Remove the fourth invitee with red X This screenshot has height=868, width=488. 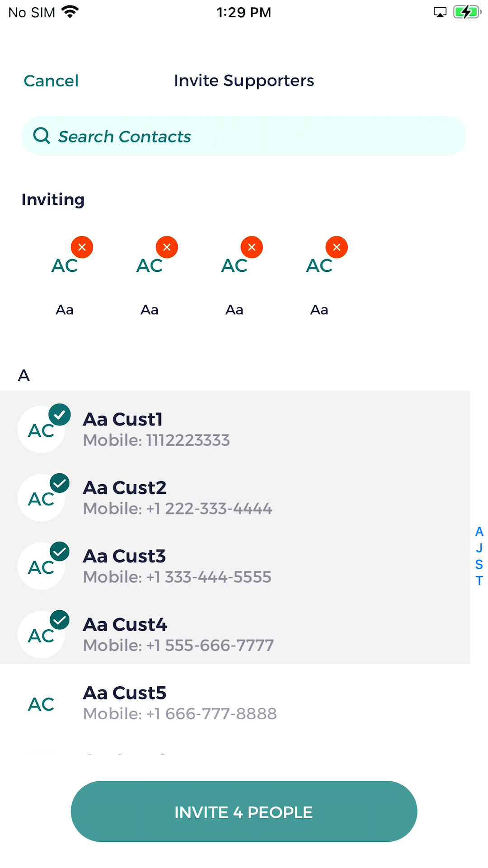(337, 247)
